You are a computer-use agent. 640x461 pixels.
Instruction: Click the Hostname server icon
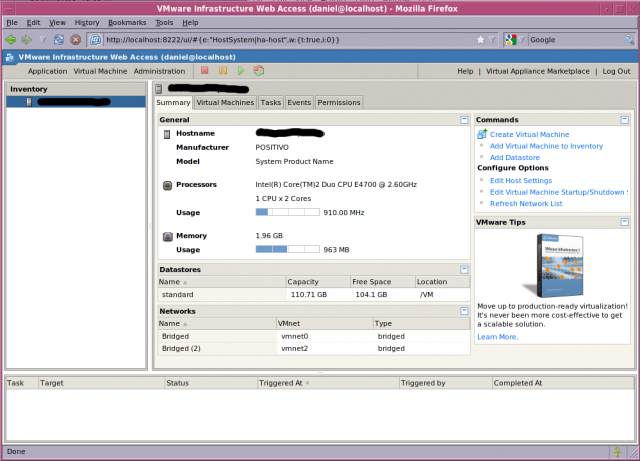(x=167, y=134)
